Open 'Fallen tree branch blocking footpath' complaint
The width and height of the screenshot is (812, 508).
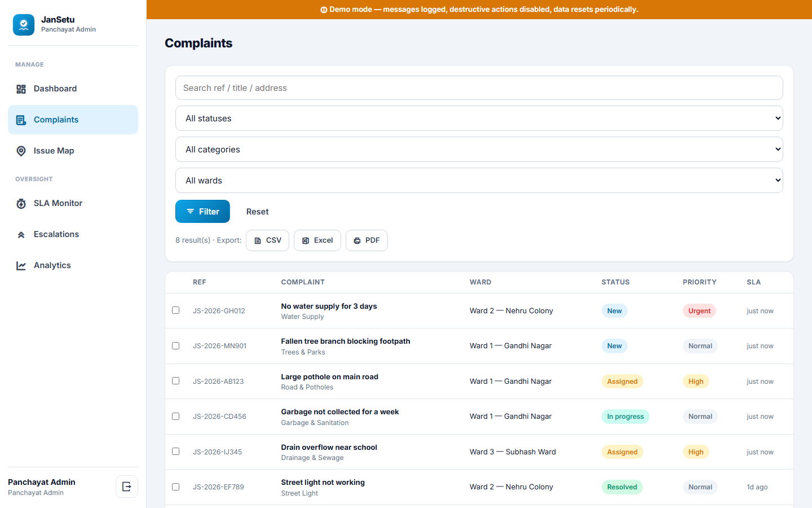(x=346, y=341)
